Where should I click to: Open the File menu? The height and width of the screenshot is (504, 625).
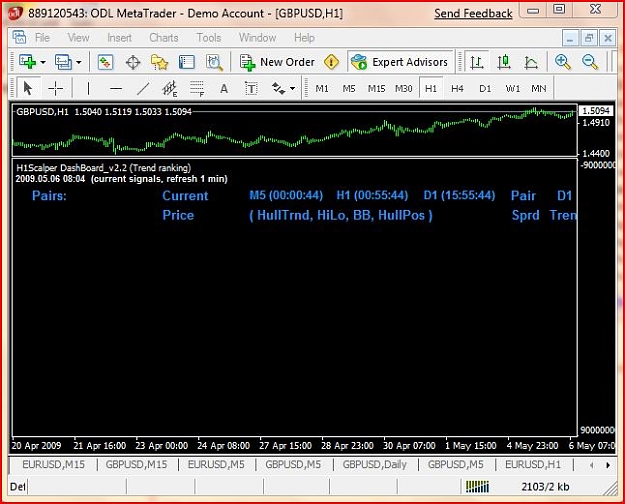pyautogui.click(x=42, y=38)
